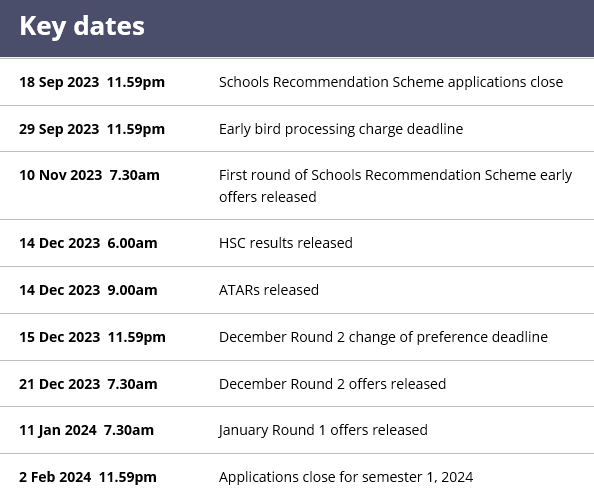594x496 pixels.
Task: Select the 14 Dec 2023 9.00am date
Action: 88,290
